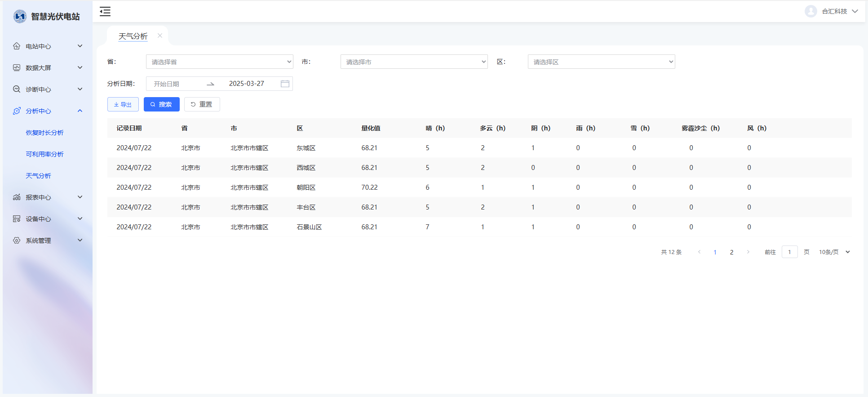868x397 pixels.
Task: Click the user avatar icon
Action: (x=810, y=11)
